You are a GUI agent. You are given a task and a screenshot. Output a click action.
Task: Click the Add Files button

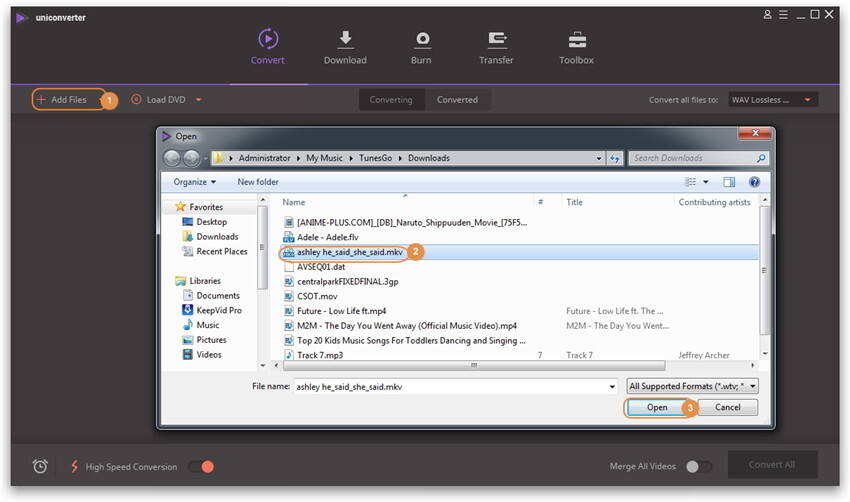(68, 100)
